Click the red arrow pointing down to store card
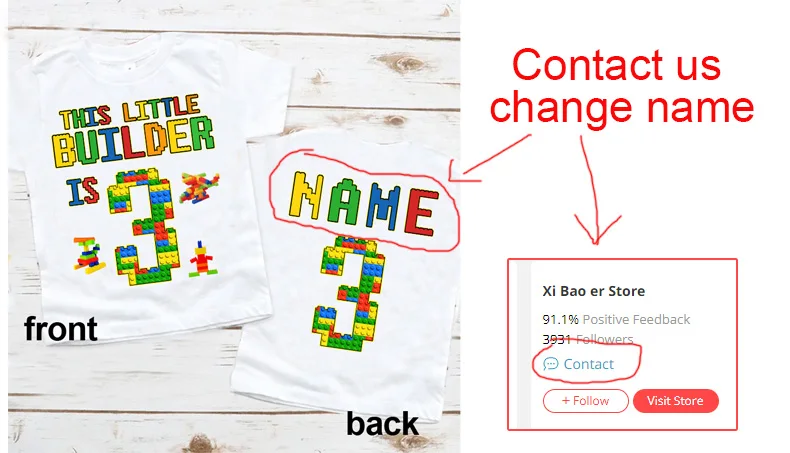 (x=596, y=190)
